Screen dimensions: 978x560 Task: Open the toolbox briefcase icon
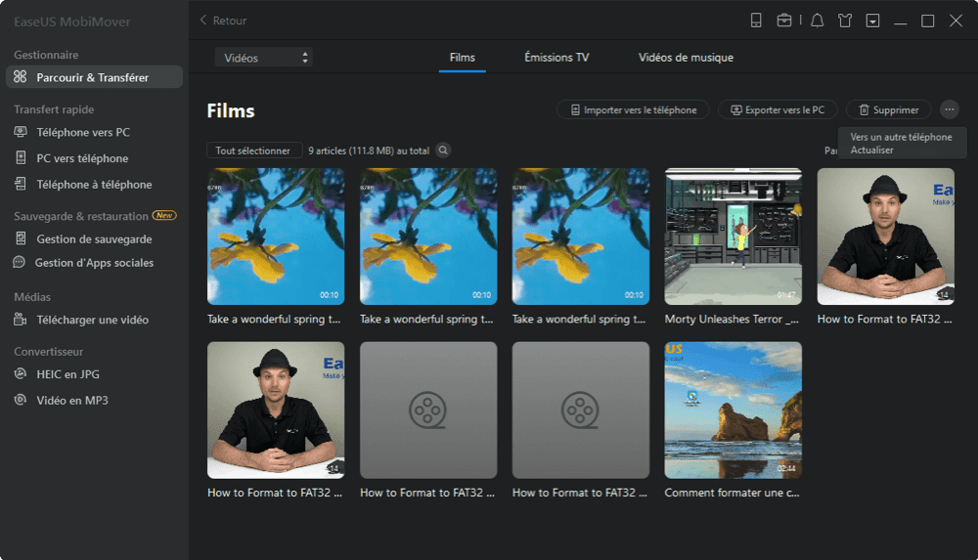tap(784, 21)
